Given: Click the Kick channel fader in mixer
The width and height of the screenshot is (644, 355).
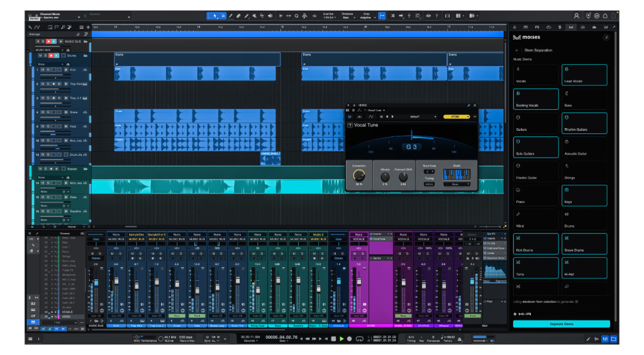Looking at the screenshot, I should (x=116, y=281).
